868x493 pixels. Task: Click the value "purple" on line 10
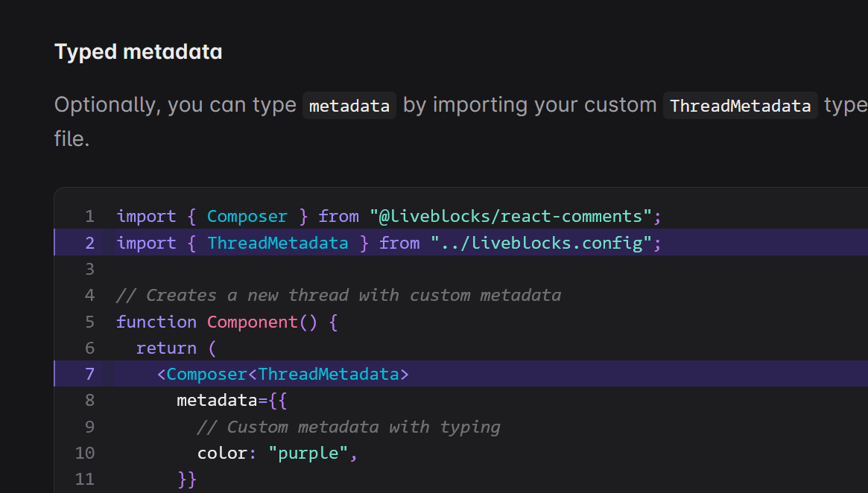point(308,454)
